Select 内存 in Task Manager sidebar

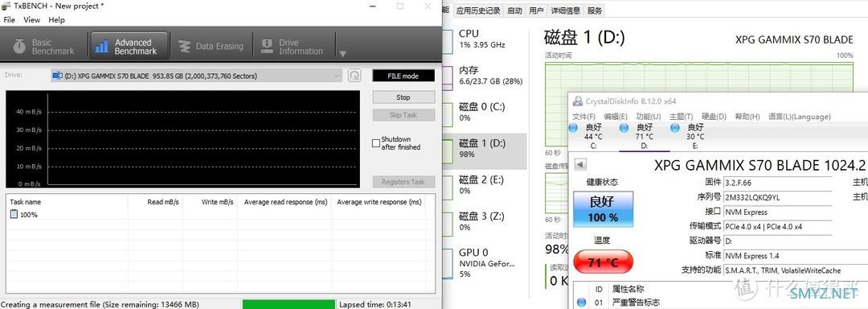click(x=485, y=76)
